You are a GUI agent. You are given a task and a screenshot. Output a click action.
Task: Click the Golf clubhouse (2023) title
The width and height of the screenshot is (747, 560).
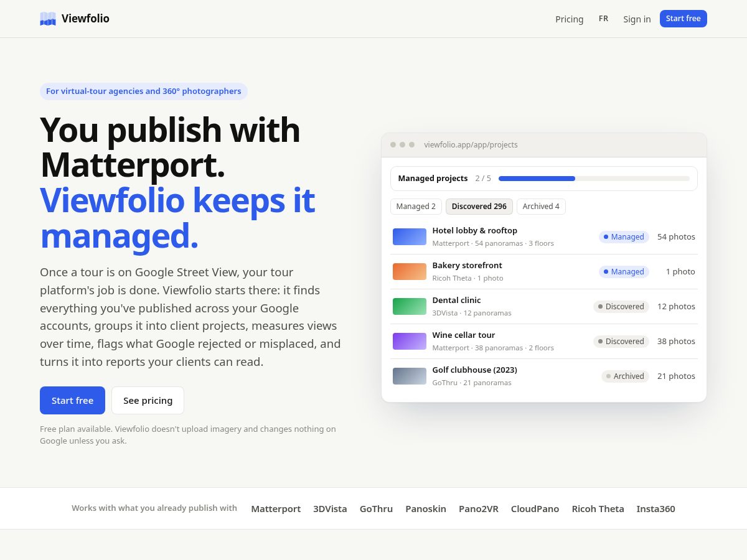pyautogui.click(x=475, y=370)
